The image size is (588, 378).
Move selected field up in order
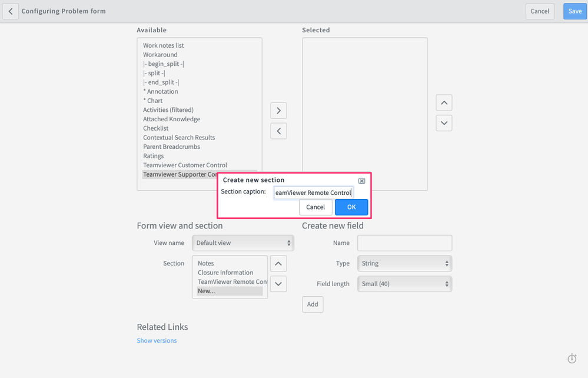(x=444, y=103)
